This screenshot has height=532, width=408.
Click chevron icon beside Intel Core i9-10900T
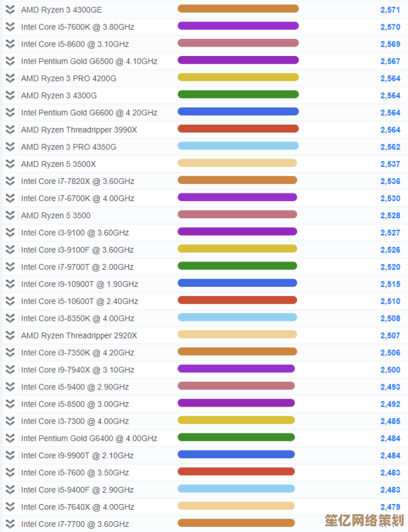coord(10,284)
